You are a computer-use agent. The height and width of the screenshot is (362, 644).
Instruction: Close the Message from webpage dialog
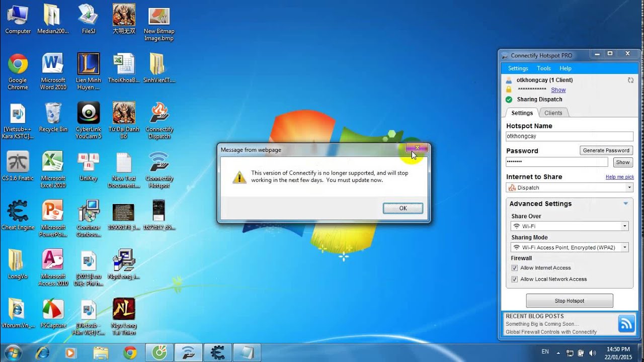coord(417,148)
